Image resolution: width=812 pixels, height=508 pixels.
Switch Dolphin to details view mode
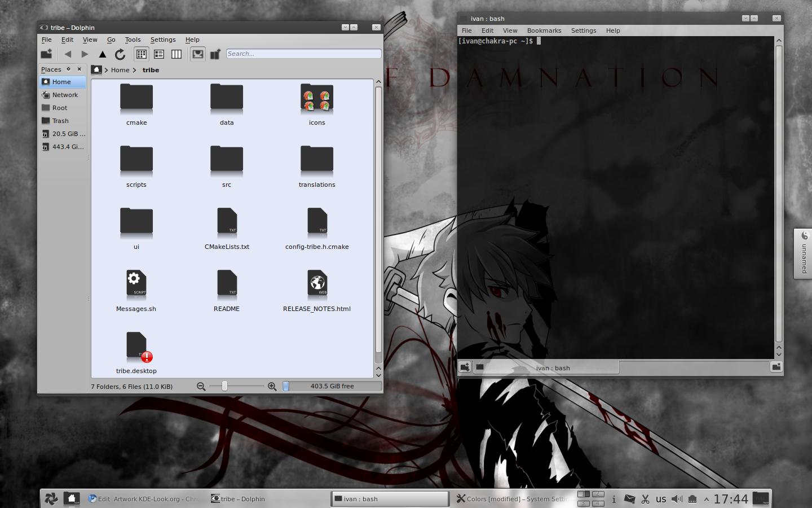159,54
